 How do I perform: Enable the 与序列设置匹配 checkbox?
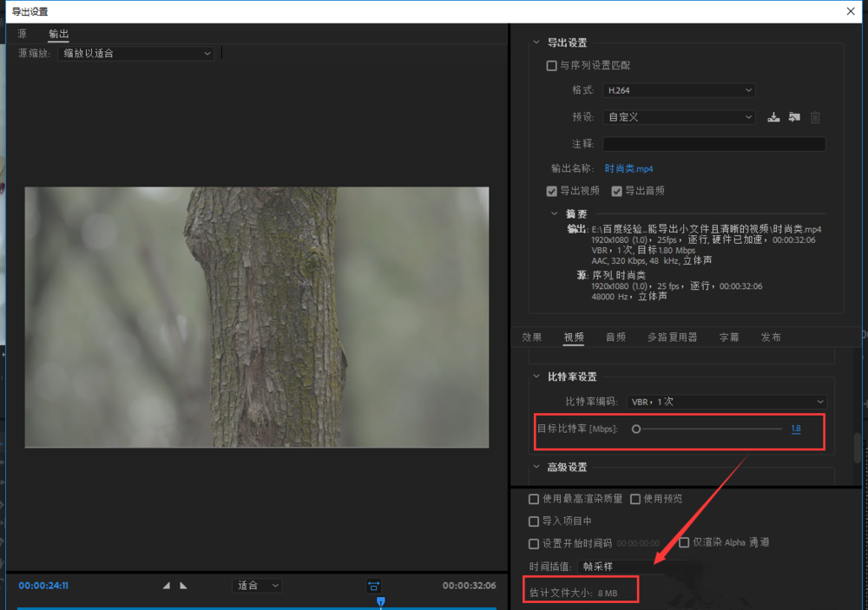551,65
